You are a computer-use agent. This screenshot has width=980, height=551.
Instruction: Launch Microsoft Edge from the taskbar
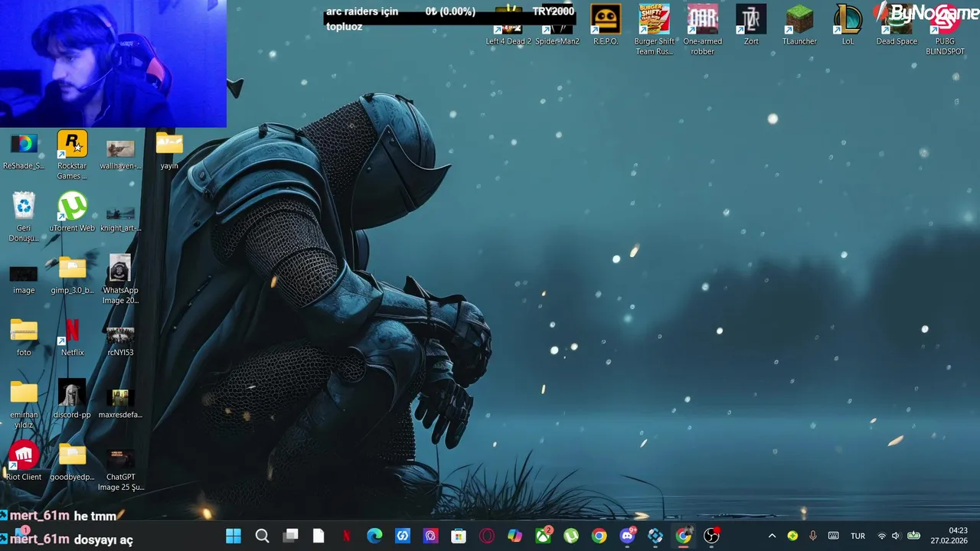coord(374,536)
